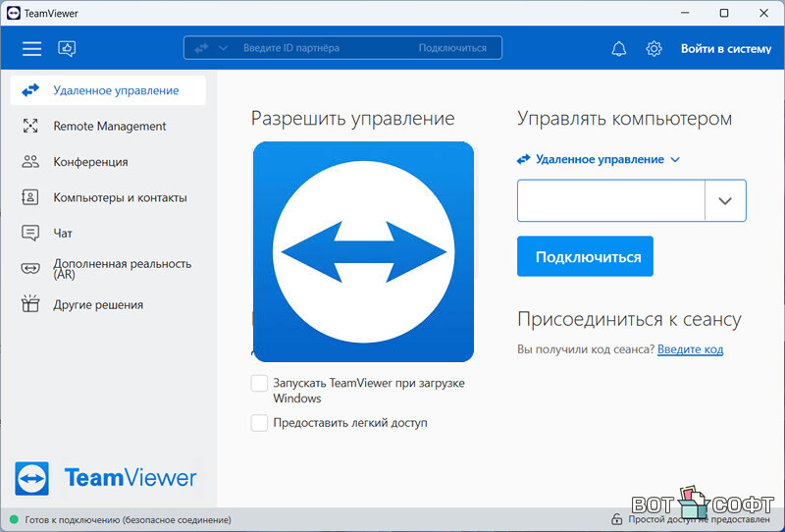Click Подключиться in the top bar
This screenshot has height=532, width=785.
(452, 48)
